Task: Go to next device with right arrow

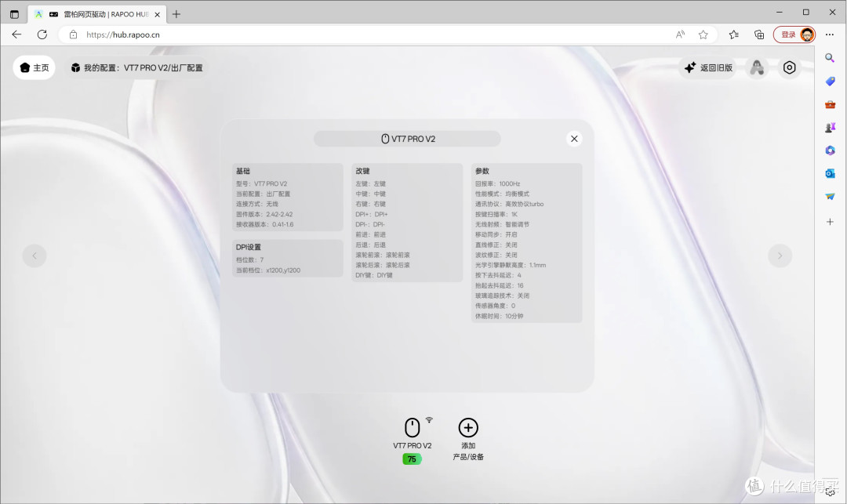Action: (x=780, y=256)
